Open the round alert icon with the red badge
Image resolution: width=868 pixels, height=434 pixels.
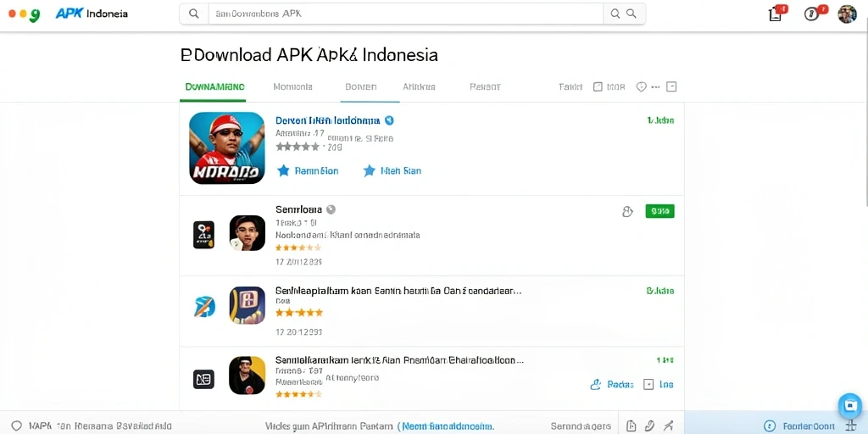point(815,14)
